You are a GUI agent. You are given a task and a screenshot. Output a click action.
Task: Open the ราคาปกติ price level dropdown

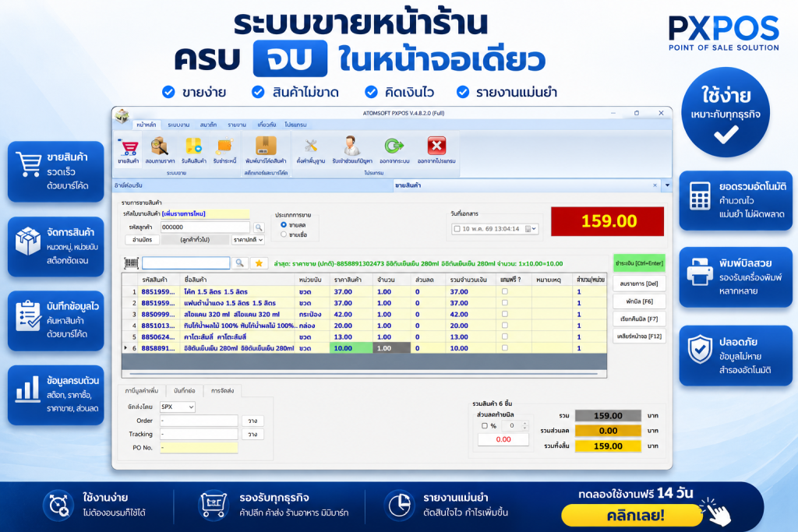tap(248, 240)
